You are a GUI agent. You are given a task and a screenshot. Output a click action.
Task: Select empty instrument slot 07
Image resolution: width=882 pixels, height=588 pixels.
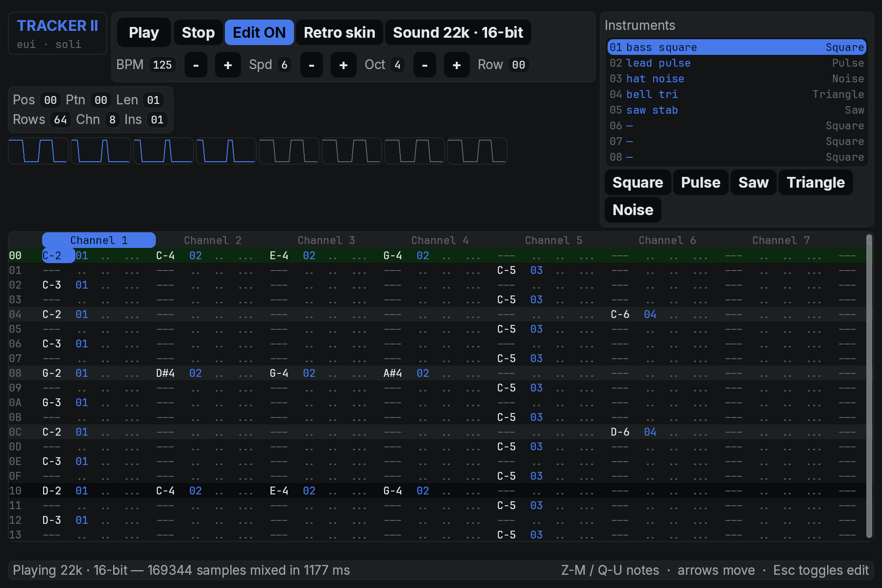tap(736, 141)
